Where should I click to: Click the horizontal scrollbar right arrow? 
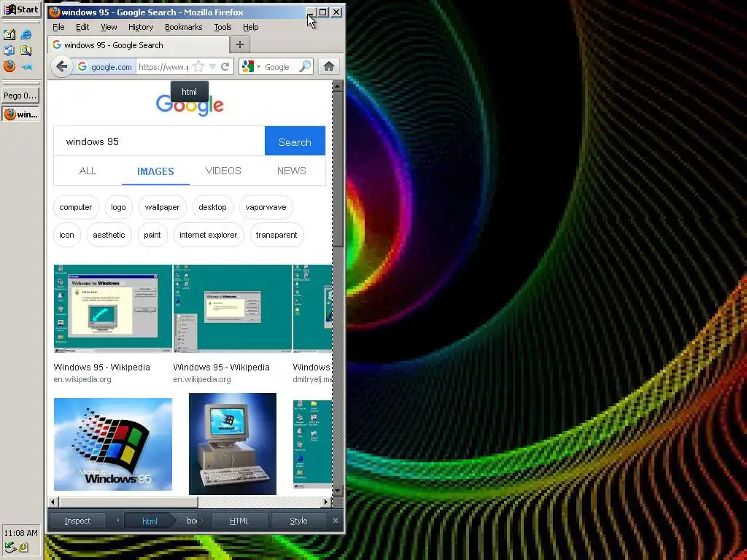click(326, 502)
